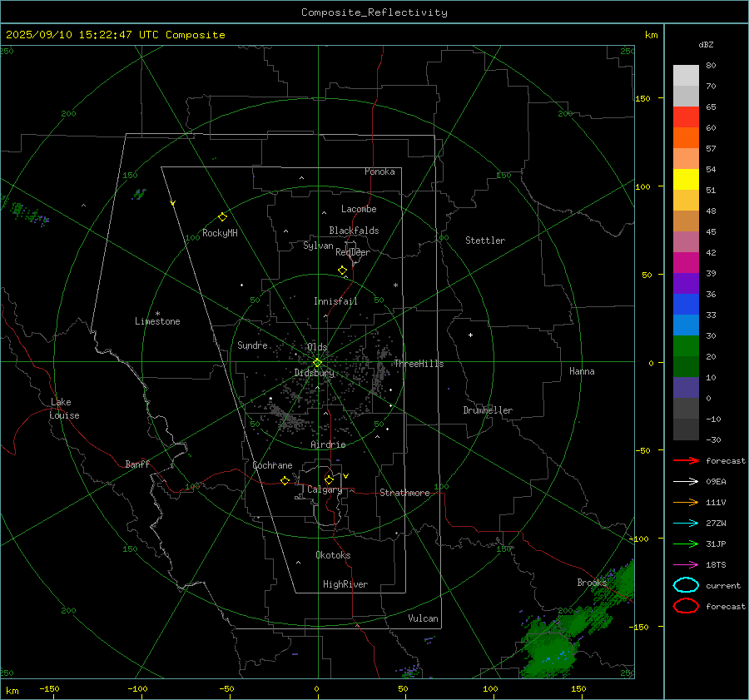The width and height of the screenshot is (749, 700).
Task: Click the Stettler label
Action: [485, 241]
